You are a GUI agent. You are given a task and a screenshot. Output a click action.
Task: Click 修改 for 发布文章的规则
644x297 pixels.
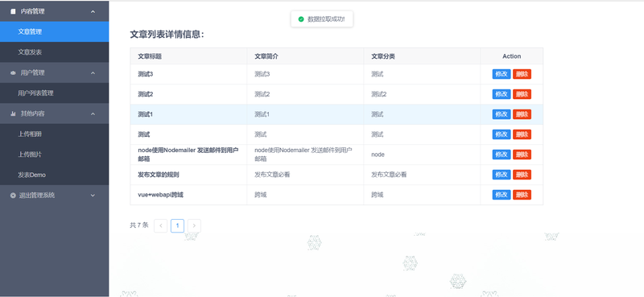[x=502, y=175]
